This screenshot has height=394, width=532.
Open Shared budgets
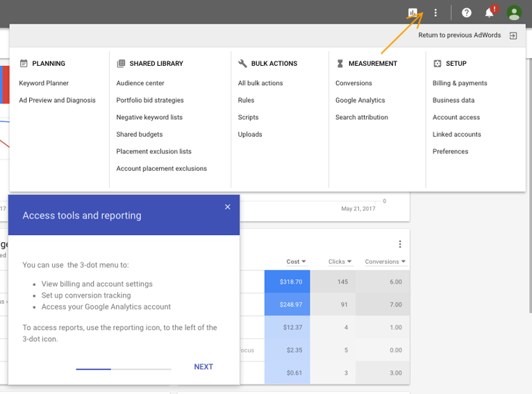pos(140,134)
